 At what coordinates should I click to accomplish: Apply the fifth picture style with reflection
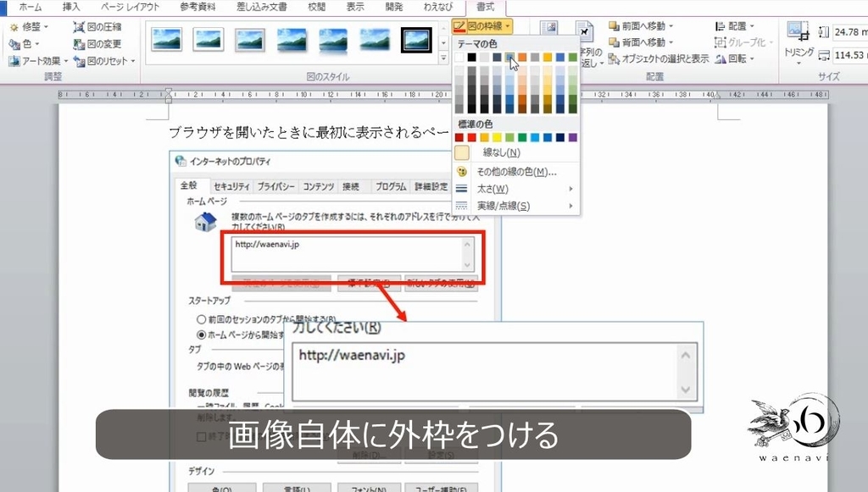coord(333,40)
